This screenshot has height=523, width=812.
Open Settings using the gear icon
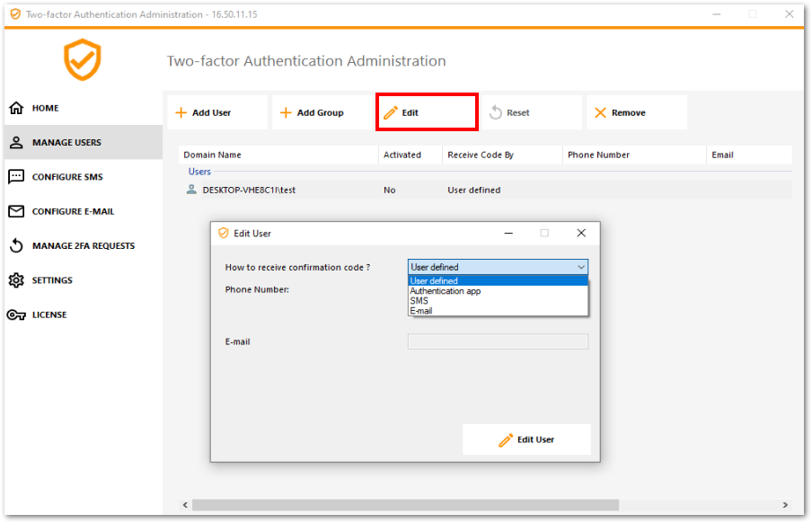[x=17, y=280]
